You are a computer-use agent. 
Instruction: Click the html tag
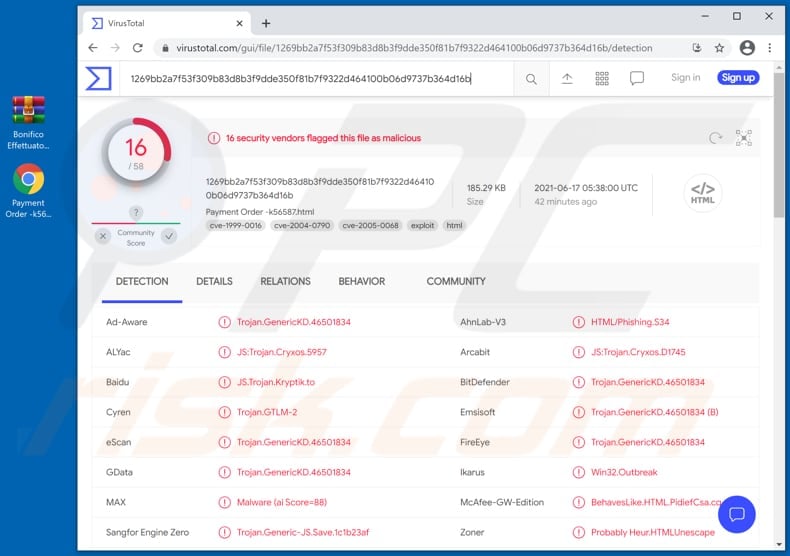[454, 226]
